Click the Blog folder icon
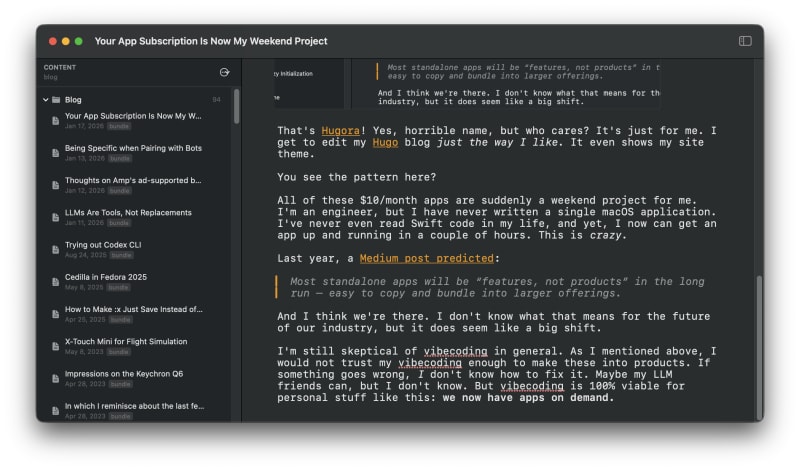This screenshot has width=800, height=470. coord(56,100)
